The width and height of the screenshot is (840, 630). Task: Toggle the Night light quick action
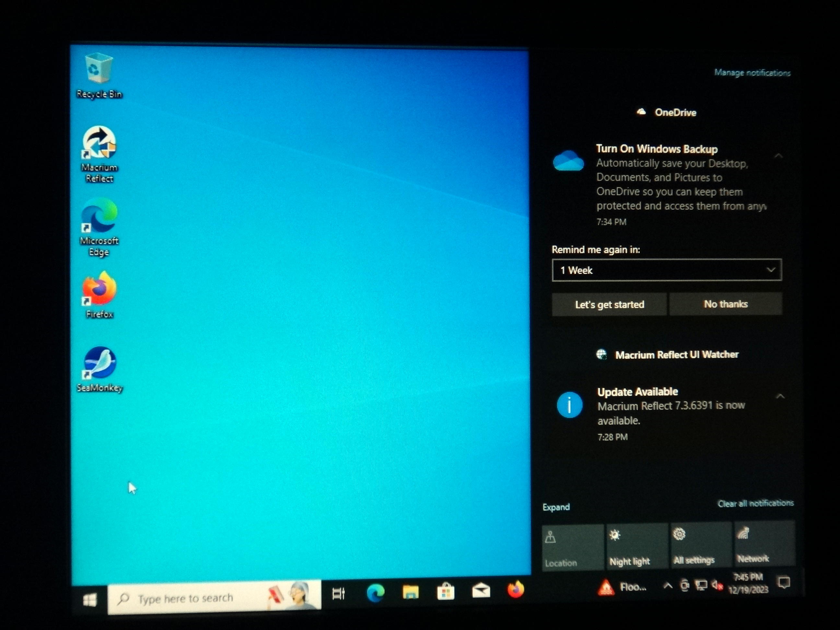coord(637,546)
